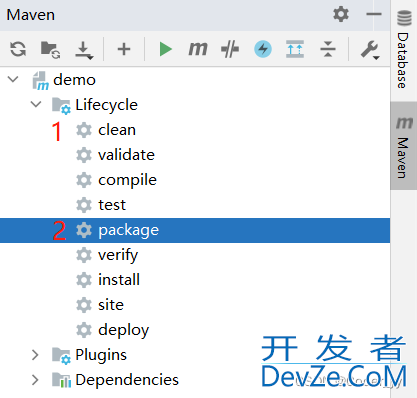The image size is (417, 398).
Task: Click Dependencies library chart icon
Action: pyautogui.click(x=61, y=380)
